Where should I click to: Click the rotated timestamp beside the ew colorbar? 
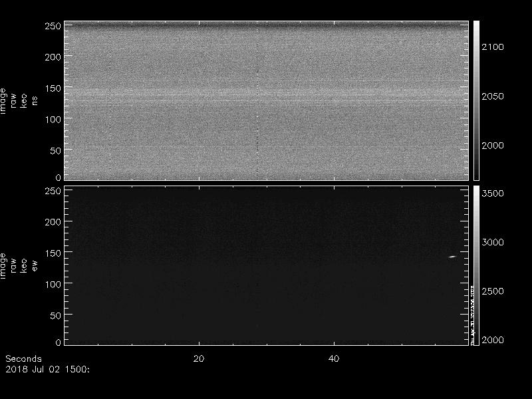coord(472,315)
